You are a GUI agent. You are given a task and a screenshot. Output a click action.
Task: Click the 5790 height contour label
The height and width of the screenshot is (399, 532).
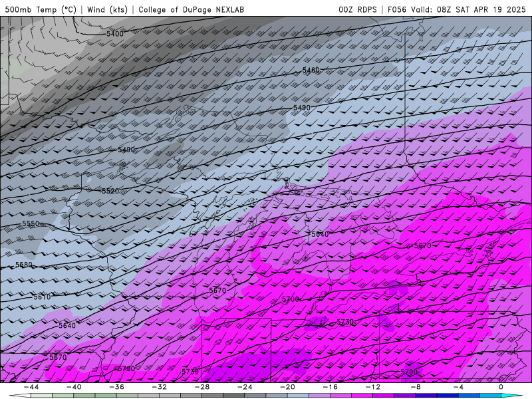coord(409,372)
